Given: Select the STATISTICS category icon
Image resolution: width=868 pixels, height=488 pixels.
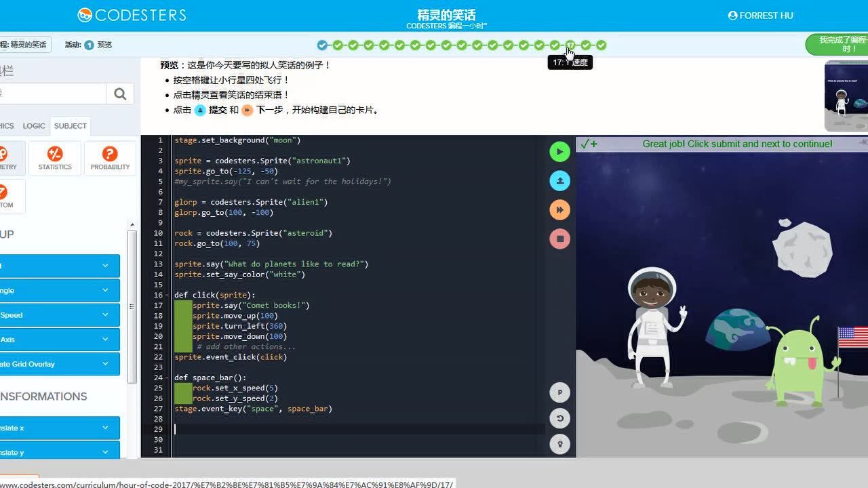Looking at the screenshot, I should coord(54,157).
